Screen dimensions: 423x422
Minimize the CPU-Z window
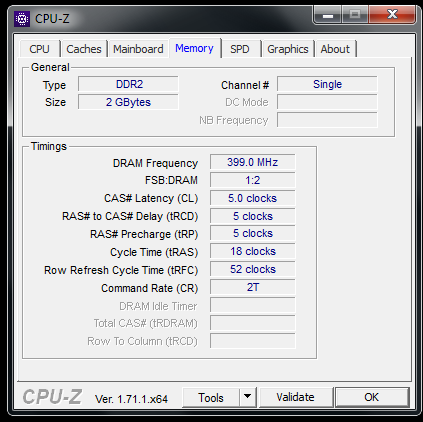pyautogui.click(x=328, y=15)
